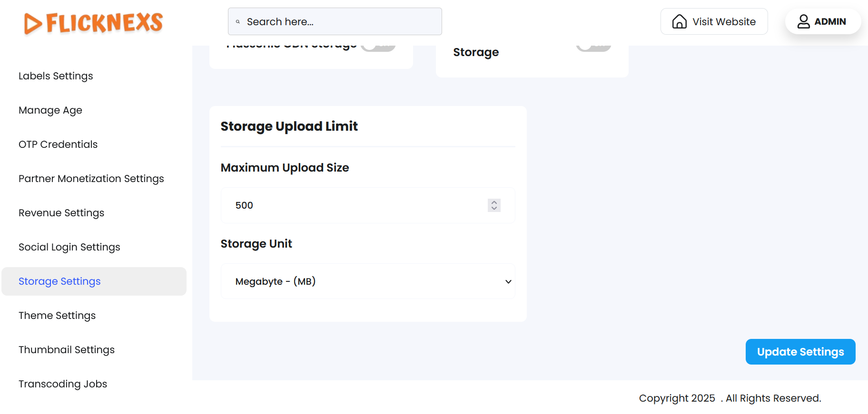Open the Storage Unit dropdown

click(x=367, y=281)
